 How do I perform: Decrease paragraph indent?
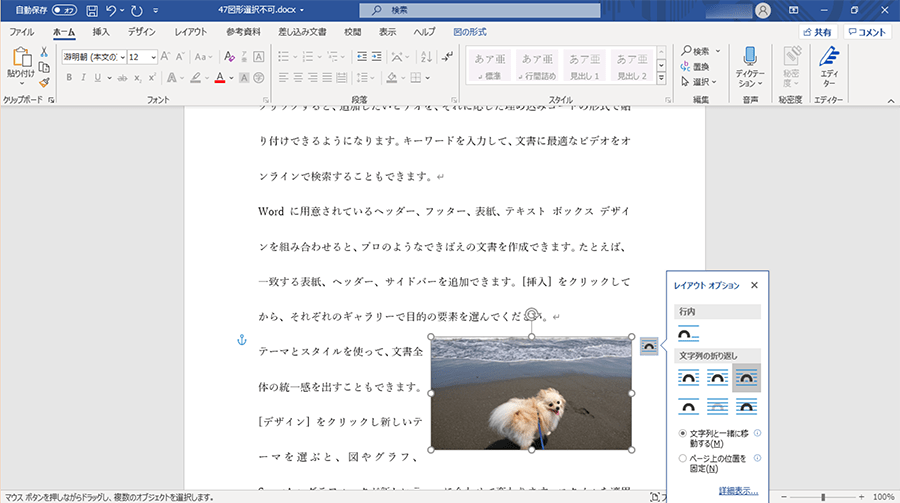click(362, 56)
